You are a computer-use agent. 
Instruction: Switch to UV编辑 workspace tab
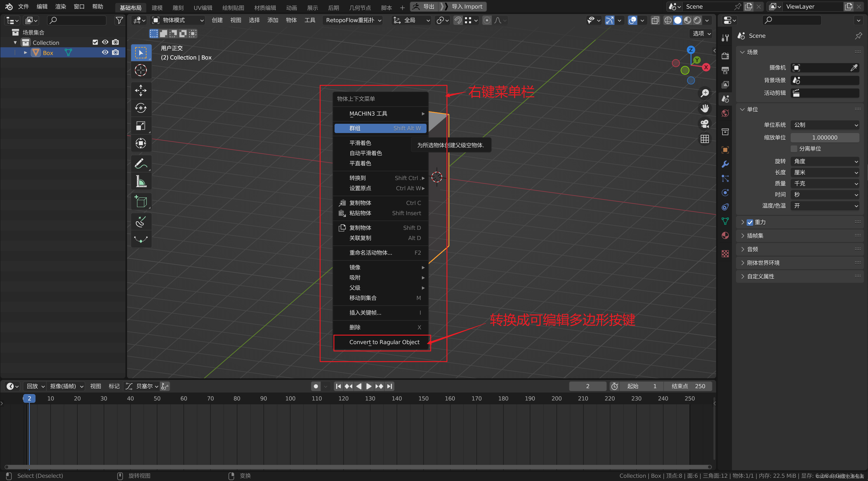coord(203,7)
